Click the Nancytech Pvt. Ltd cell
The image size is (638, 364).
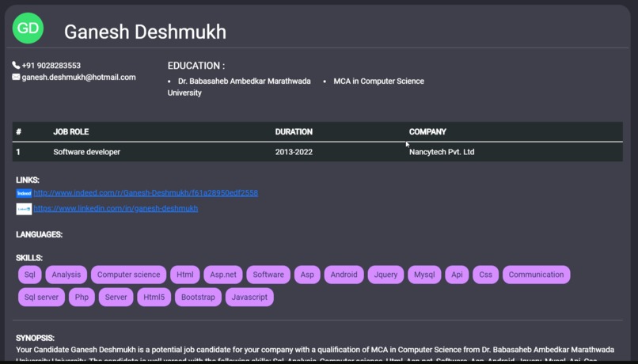[442, 152]
